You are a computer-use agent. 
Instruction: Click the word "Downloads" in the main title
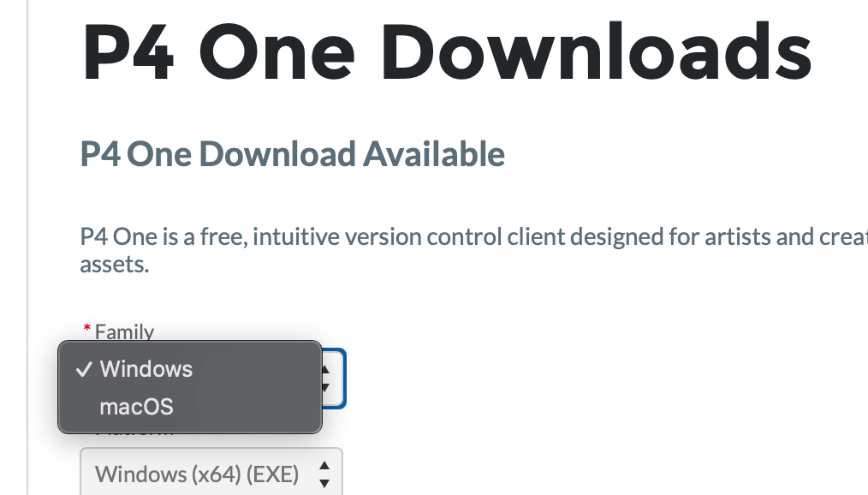coord(597,52)
